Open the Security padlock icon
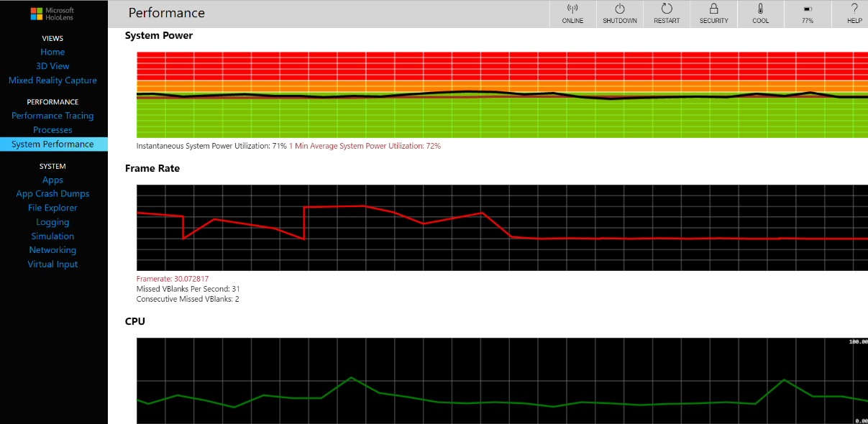The height and width of the screenshot is (424, 868). (713, 9)
